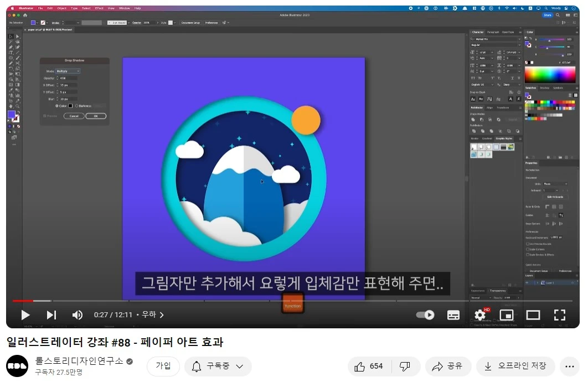
Task: Click the 롤스토리디자인연구소 channel avatar
Action: pyautogui.click(x=17, y=366)
